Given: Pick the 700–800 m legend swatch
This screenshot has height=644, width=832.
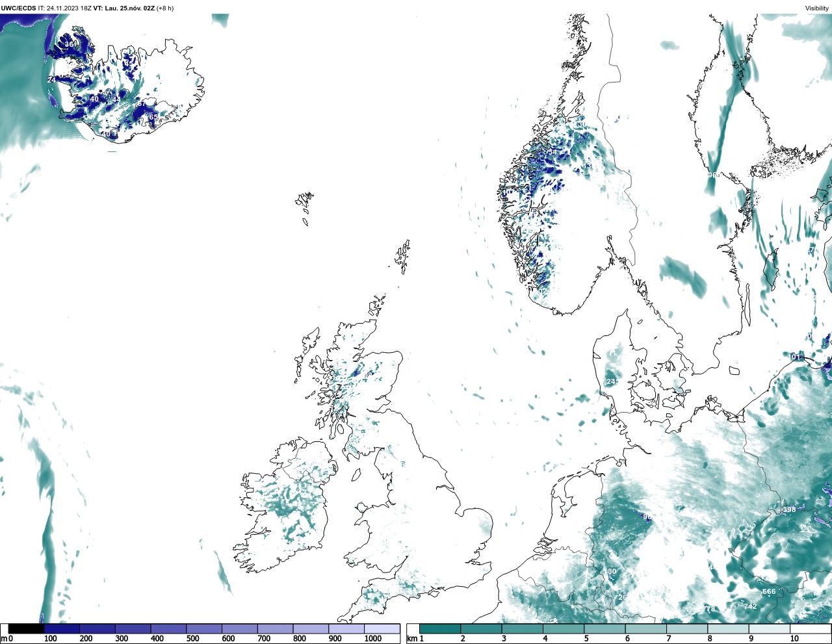Looking at the screenshot, I should 275,629.
